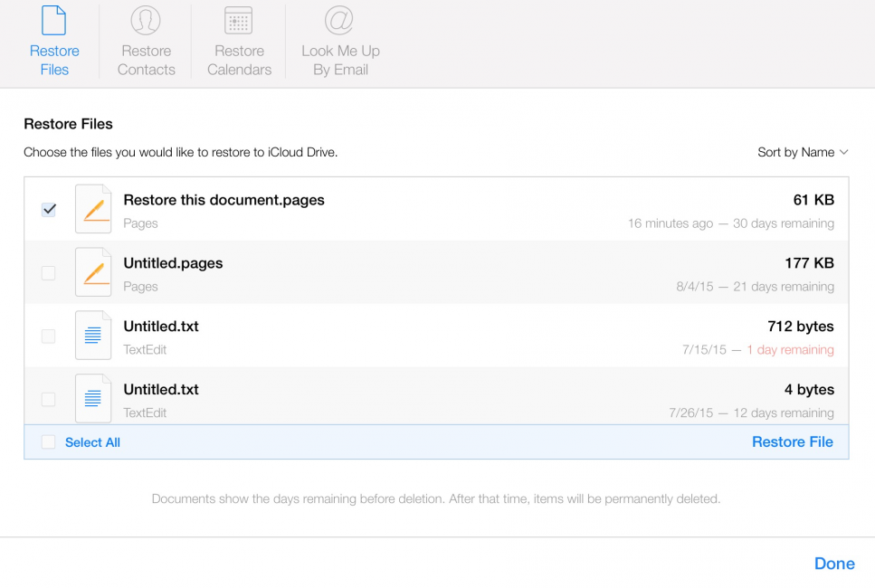Click Pages icon of Restore this document.pages

93,209
